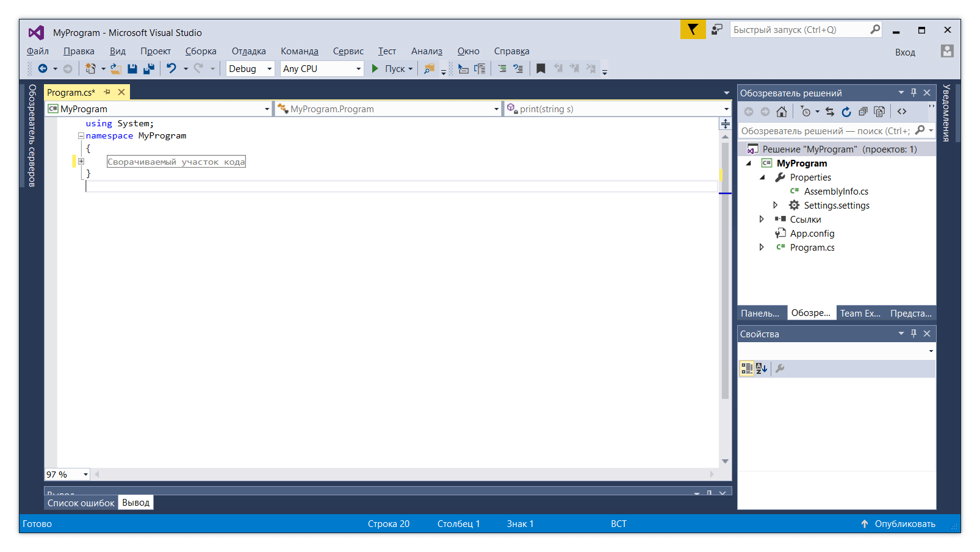Click the down arrow of editor scrollbar
The height and width of the screenshot is (552, 980).
click(x=725, y=462)
